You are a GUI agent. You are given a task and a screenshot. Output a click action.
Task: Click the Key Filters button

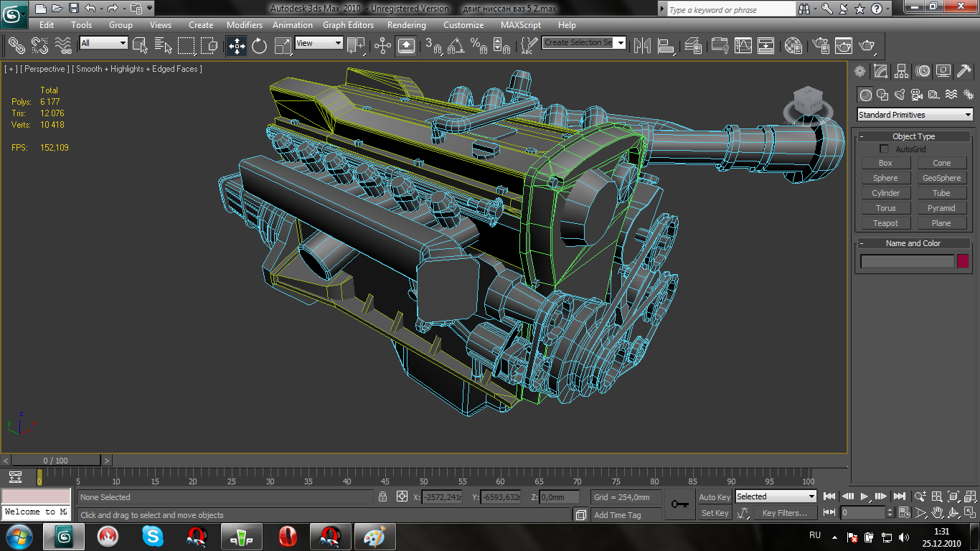[x=784, y=513]
